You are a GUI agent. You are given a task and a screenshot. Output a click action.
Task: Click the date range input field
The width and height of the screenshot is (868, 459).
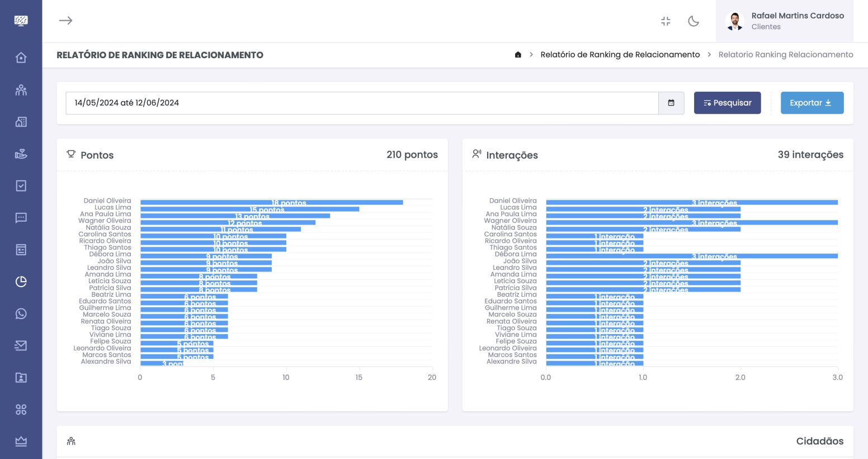(x=362, y=103)
